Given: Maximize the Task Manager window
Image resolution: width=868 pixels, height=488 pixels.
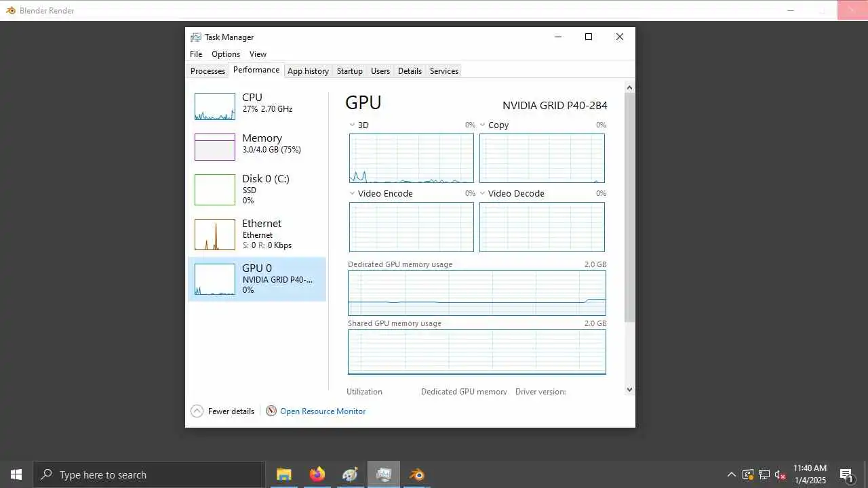Looking at the screenshot, I should click(589, 37).
